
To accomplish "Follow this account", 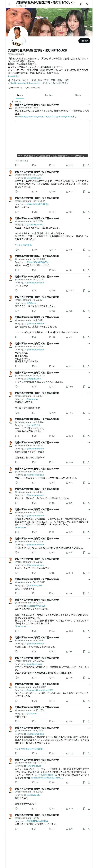I will [x=84, y=41].
